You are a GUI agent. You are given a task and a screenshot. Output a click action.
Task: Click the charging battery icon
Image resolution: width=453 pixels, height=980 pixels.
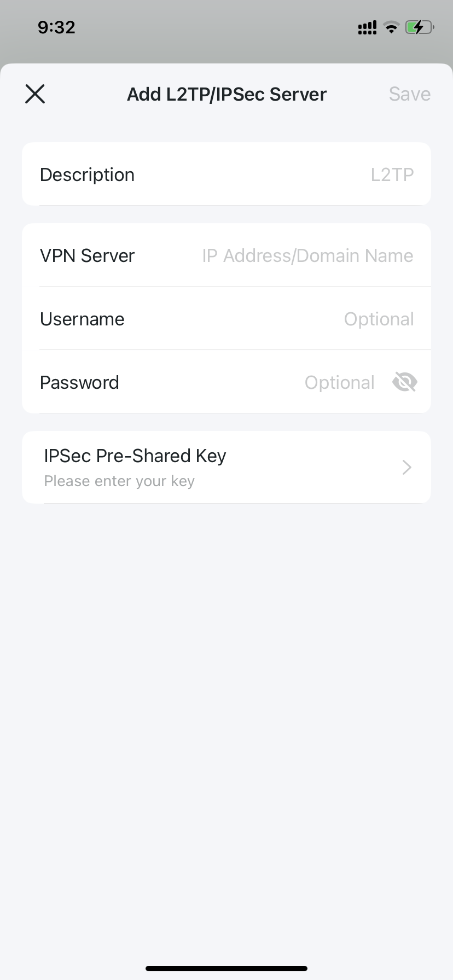[419, 27]
